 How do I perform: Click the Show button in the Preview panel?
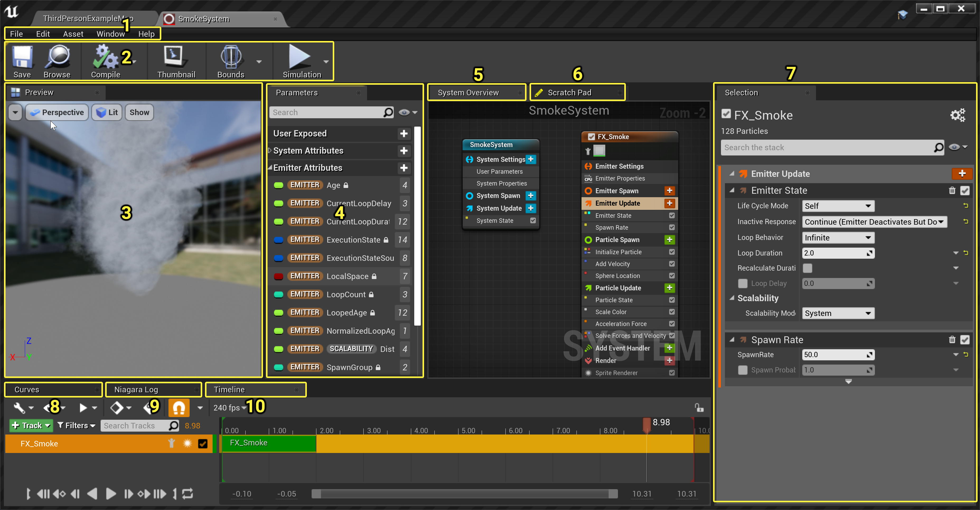(139, 112)
